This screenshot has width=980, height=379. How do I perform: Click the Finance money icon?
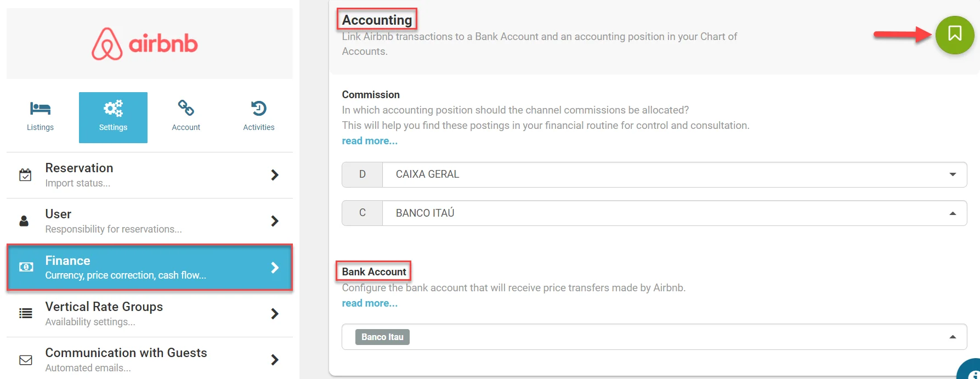26,267
